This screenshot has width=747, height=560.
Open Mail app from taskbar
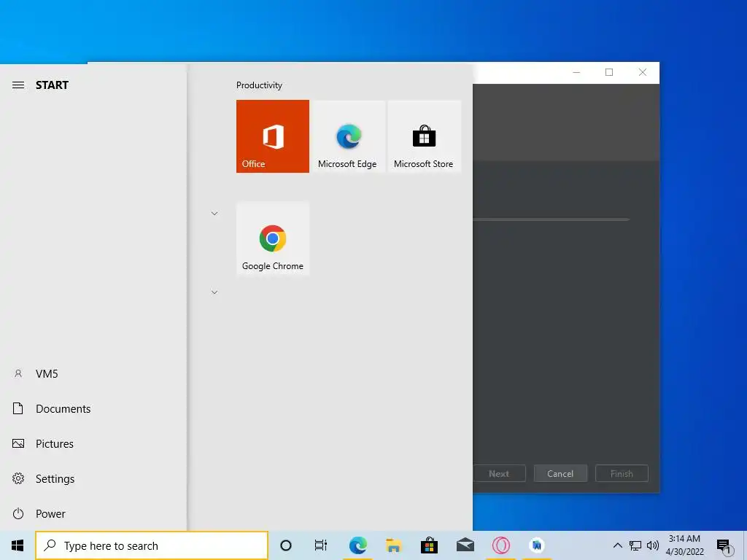point(465,545)
